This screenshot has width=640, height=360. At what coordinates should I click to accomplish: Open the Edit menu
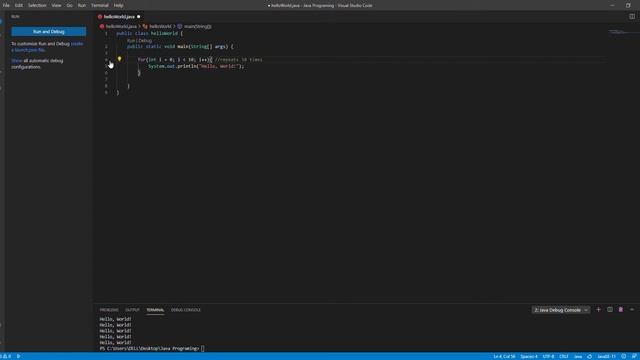point(19,5)
